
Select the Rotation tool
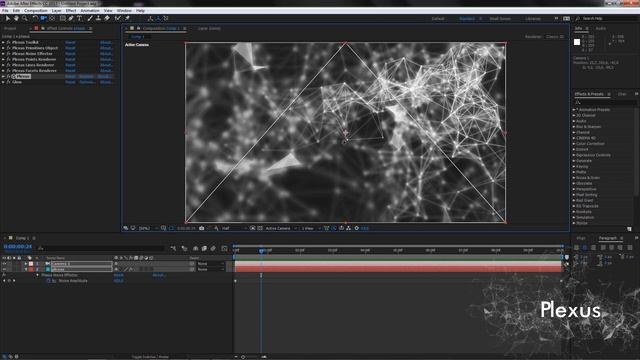[x=35, y=18]
